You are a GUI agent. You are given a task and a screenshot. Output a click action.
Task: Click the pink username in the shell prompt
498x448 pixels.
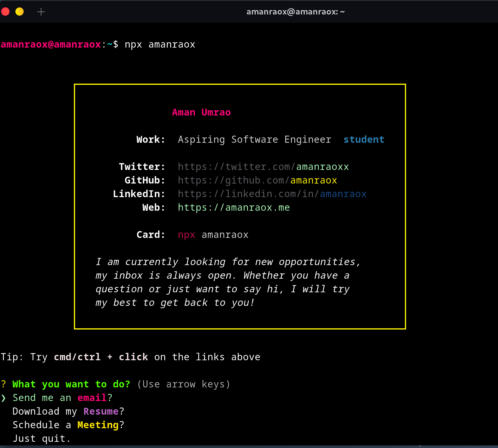51,44
